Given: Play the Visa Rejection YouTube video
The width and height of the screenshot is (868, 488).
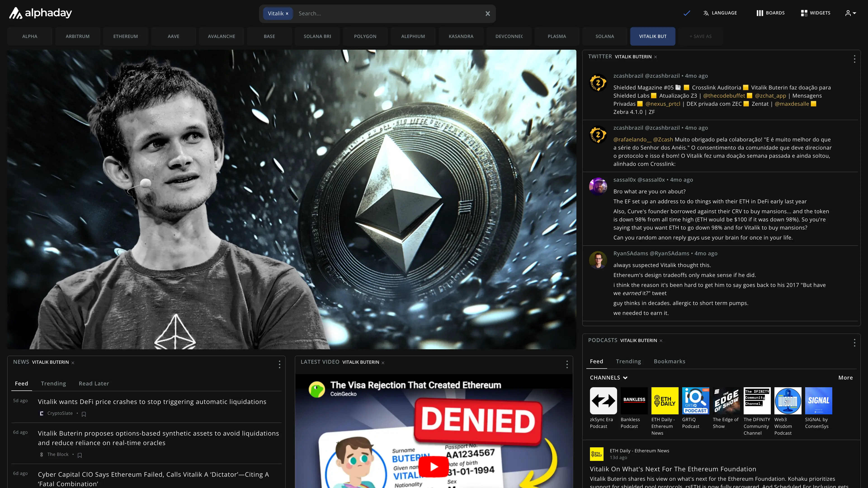Looking at the screenshot, I should pos(434,467).
